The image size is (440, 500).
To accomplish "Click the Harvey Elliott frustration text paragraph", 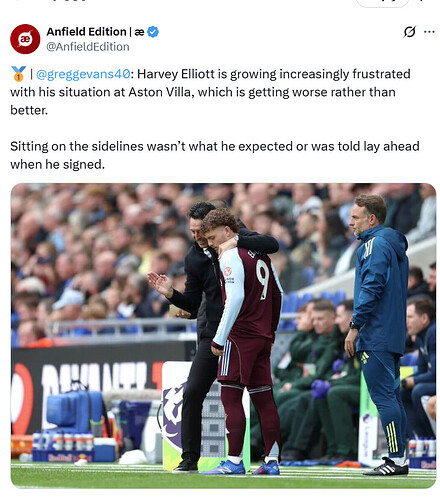I will point(210,92).
